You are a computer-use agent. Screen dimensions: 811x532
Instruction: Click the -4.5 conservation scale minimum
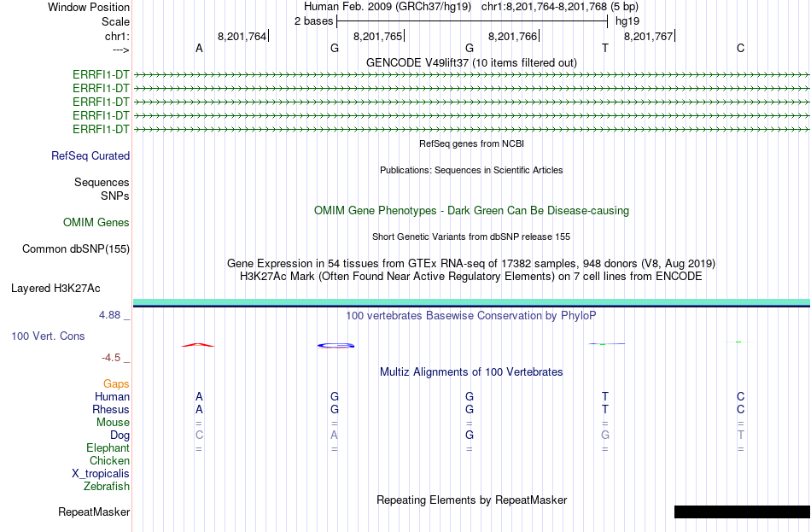[111, 358]
